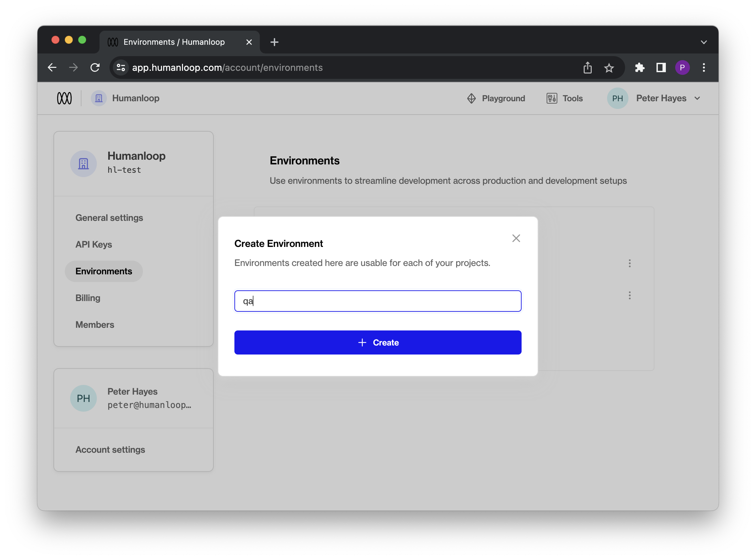Click the PH avatar in the top navigation
756x560 pixels.
point(617,98)
